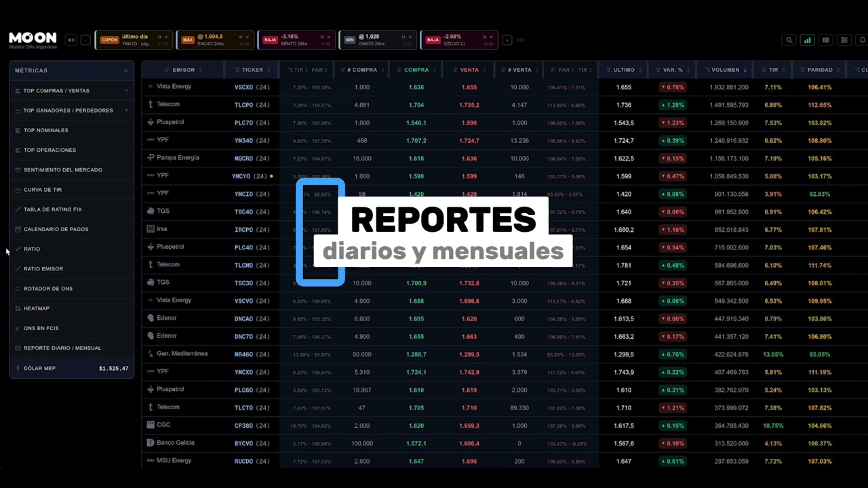Sort by Var. % column header
Image resolution: width=868 pixels, height=488 pixels.
[x=673, y=70]
